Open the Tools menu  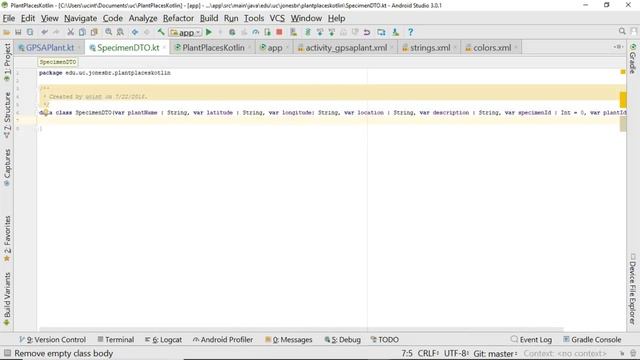click(x=254, y=18)
